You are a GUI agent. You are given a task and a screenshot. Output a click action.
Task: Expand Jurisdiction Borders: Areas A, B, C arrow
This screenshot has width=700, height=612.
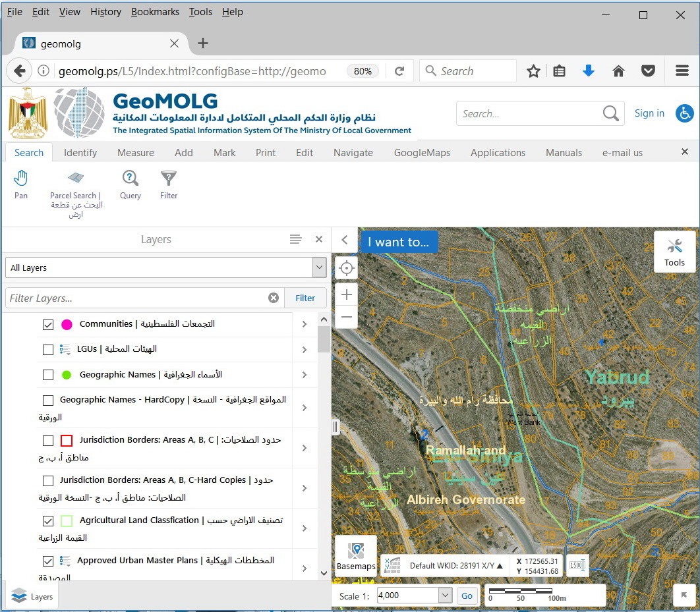tap(305, 448)
